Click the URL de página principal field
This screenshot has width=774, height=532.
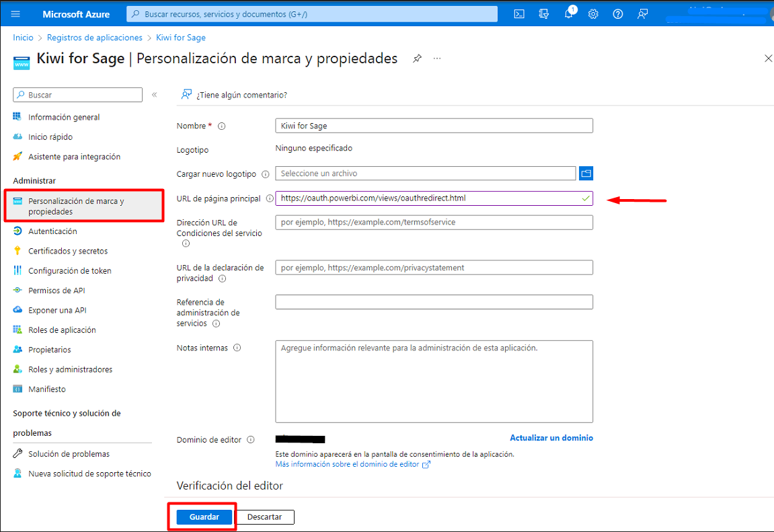click(x=434, y=198)
